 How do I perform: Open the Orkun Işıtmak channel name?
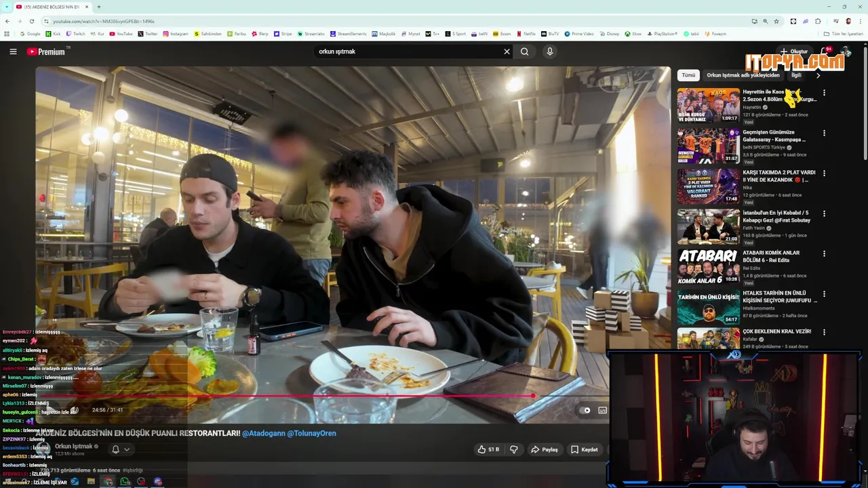(73, 446)
